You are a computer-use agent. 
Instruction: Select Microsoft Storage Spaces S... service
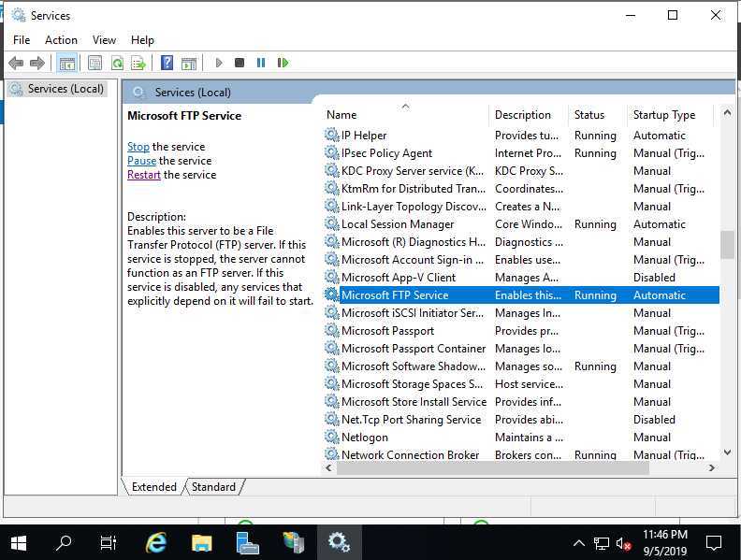[x=412, y=384]
